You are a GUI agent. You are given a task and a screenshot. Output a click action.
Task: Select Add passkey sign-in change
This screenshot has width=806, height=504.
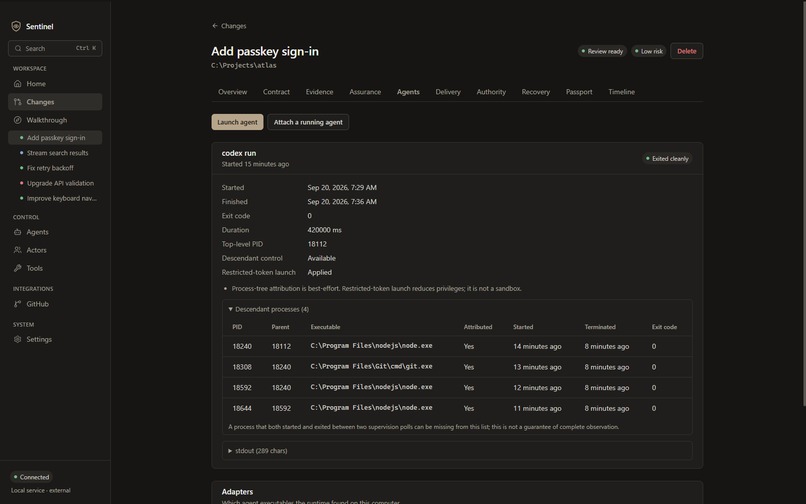coord(55,138)
